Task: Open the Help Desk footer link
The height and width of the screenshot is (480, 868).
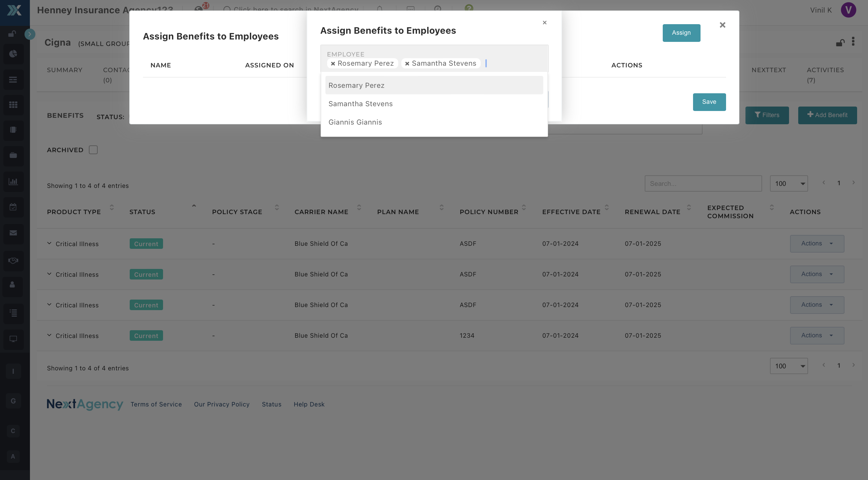Action: pos(309,404)
